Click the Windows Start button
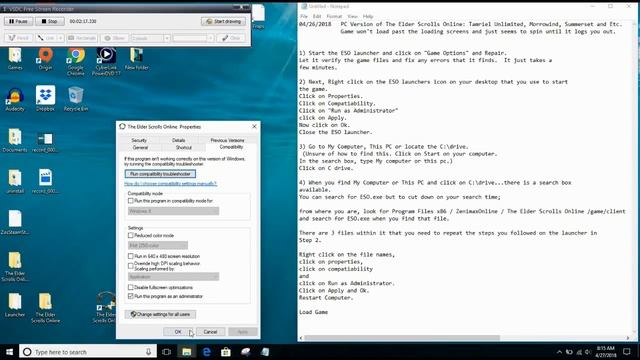 [9, 351]
